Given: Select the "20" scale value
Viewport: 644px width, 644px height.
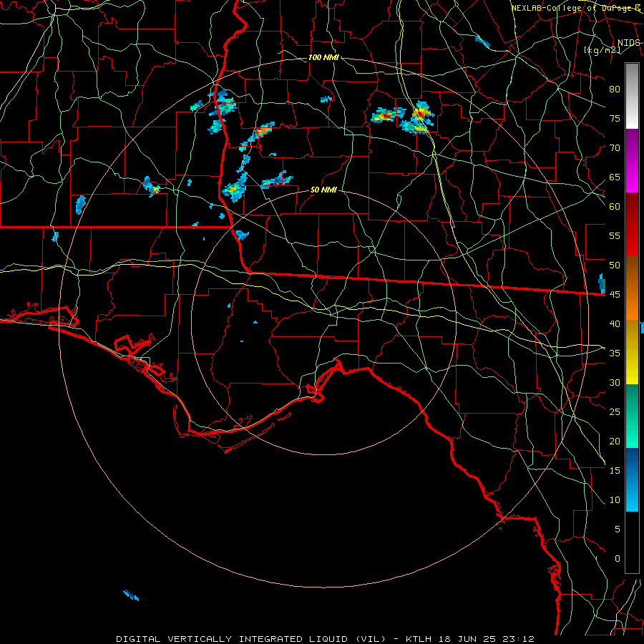Looking at the screenshot, I should coord(615,441).
